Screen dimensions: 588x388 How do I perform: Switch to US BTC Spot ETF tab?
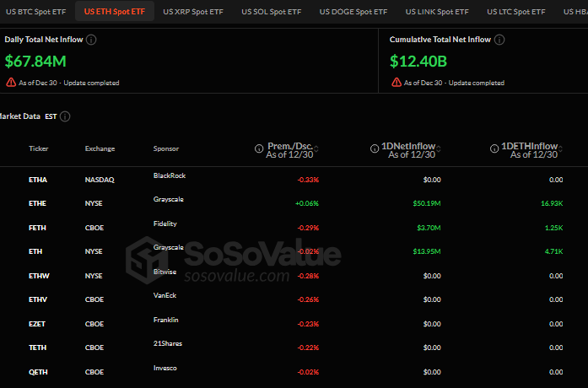click(36, 12)
